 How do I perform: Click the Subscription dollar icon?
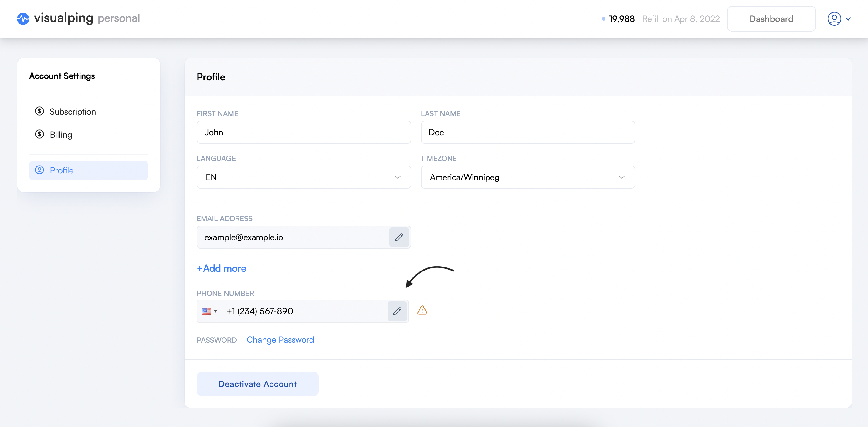point(39,111)
